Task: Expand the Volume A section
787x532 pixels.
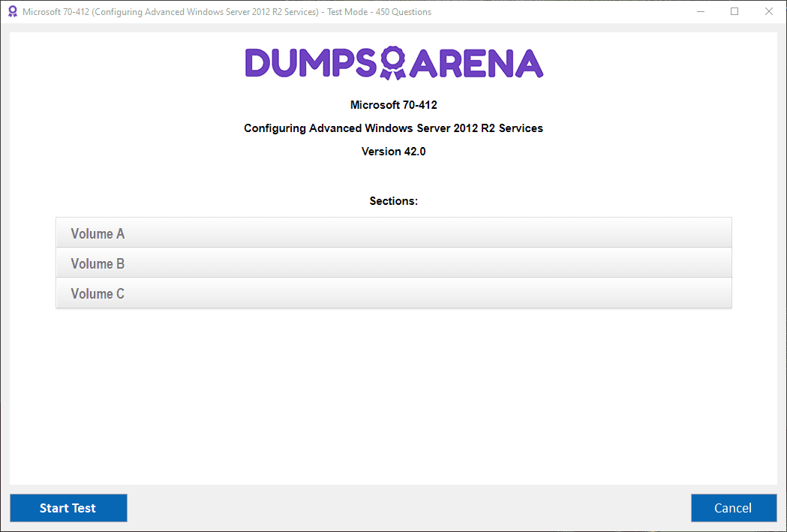Action: tap(393, 233)
